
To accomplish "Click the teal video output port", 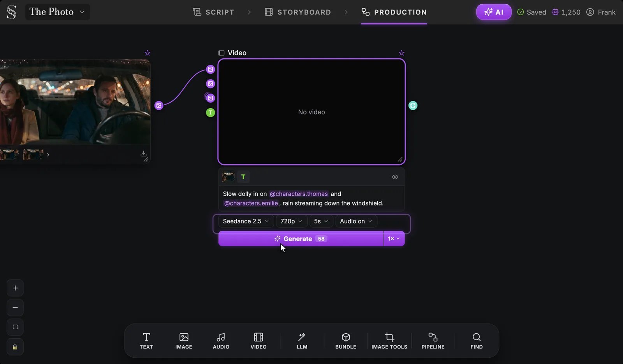I will point(413,106).
